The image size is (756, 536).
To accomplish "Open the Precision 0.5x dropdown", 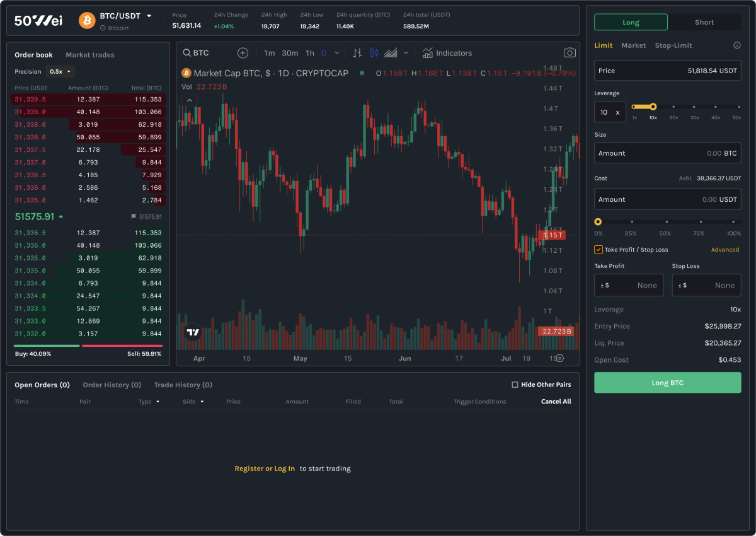I will point(60,72).
